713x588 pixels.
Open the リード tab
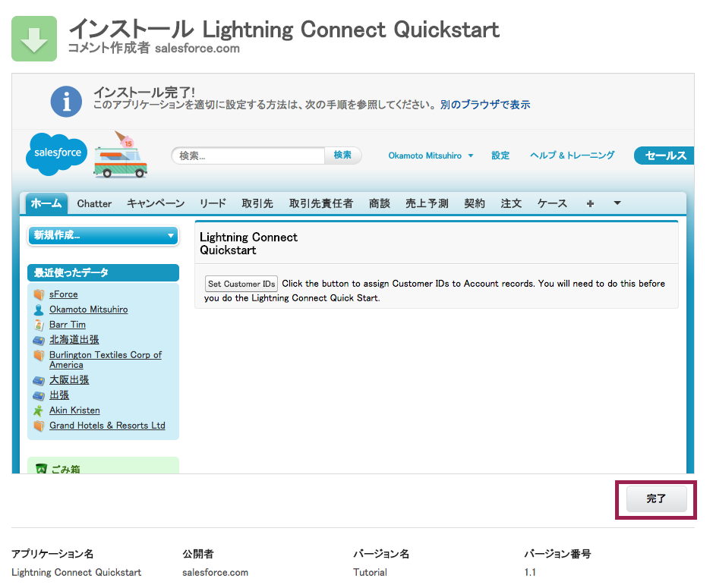213,203
